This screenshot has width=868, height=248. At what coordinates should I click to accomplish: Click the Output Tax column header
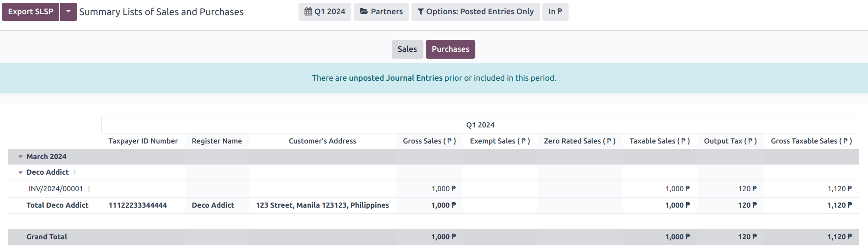730,141
